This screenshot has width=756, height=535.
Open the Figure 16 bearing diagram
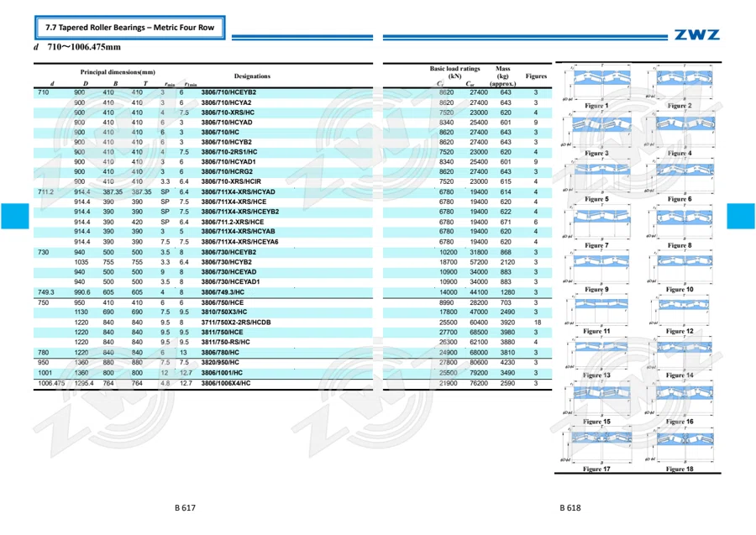click(680, 398)
